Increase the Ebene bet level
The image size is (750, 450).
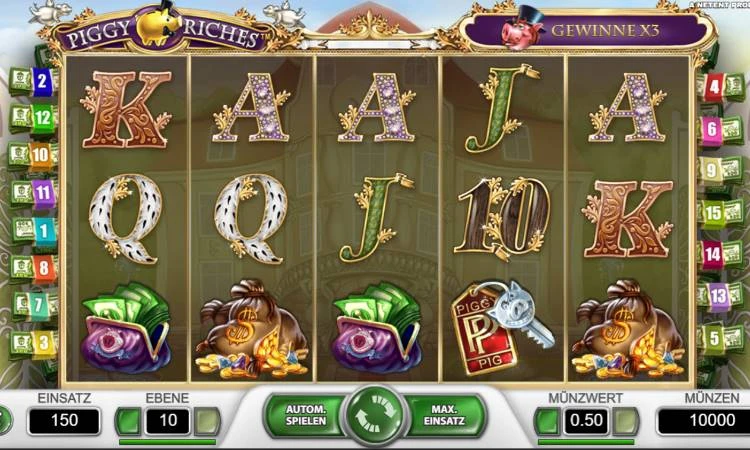point(207,421)
